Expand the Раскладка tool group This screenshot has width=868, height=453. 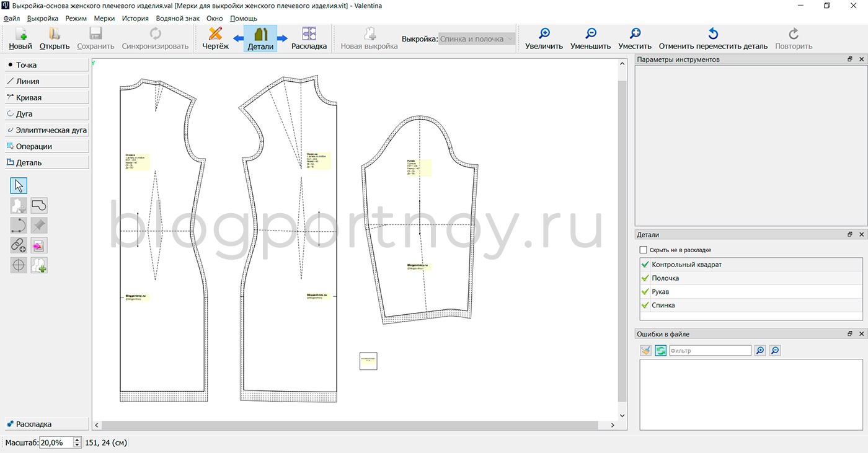click(47, 424)
